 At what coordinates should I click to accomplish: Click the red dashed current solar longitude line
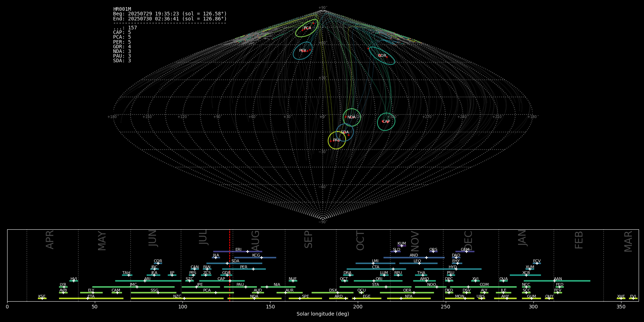pos(230,265)
